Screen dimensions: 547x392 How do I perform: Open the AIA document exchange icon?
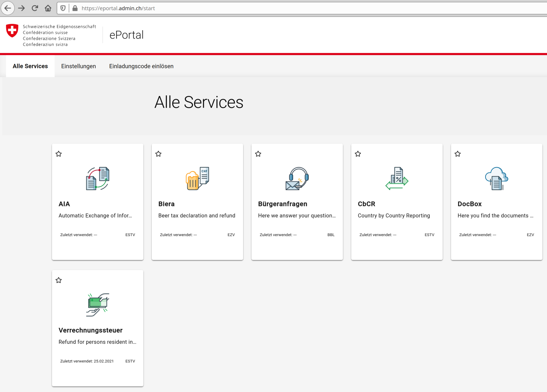[x=97, y=179]
